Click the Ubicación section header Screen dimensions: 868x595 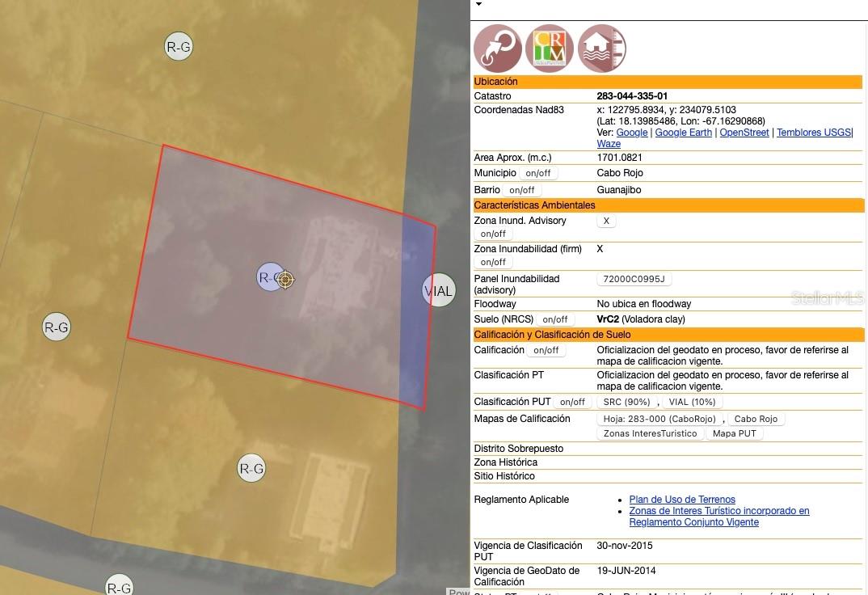pos(668,82)
